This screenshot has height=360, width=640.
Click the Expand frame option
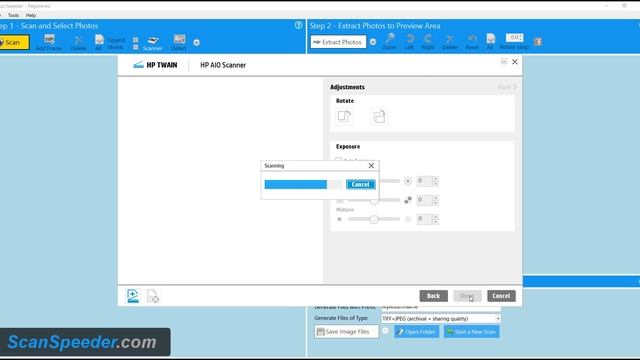(116, 40)
